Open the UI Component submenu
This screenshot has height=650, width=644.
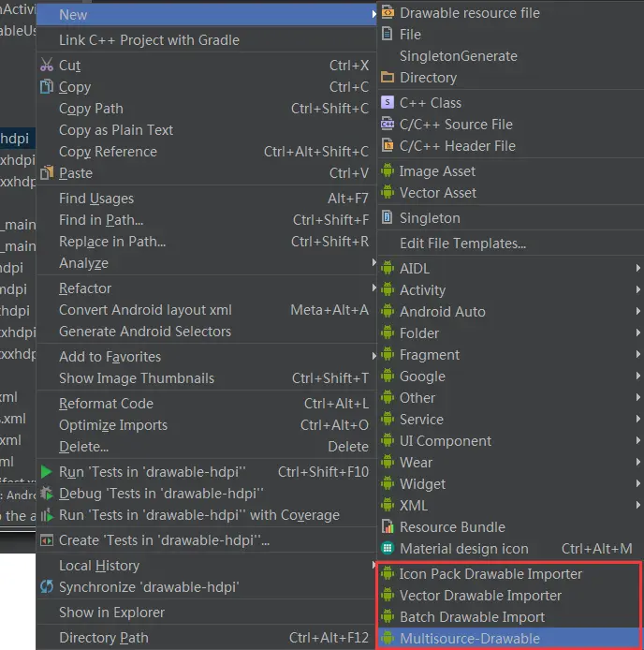click(x=510, y=440)
